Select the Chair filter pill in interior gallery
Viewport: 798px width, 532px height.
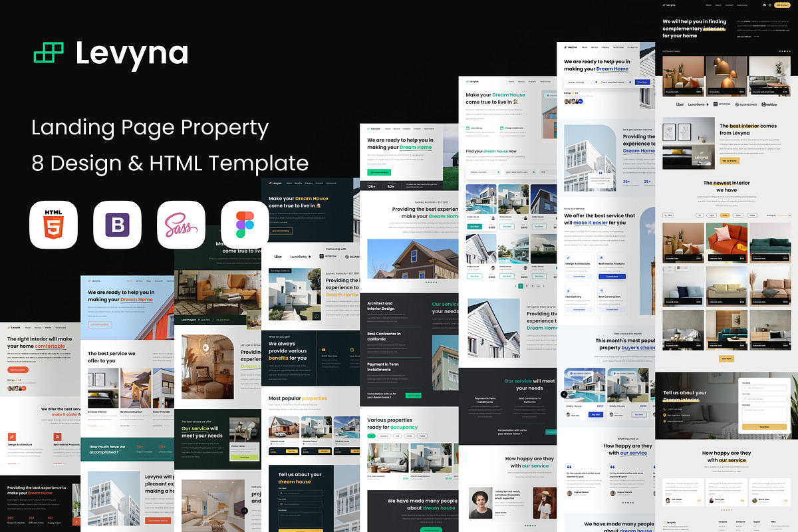[x=738, y=215]
